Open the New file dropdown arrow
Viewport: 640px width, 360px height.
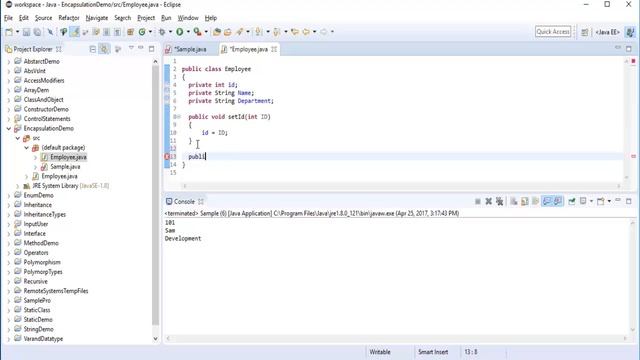17,32
